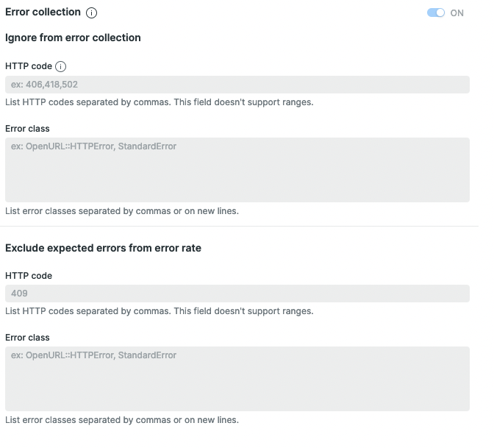Click the HTTP codes help text in Ignore section
The image size is (494, 448).
(x=159, y=102)
